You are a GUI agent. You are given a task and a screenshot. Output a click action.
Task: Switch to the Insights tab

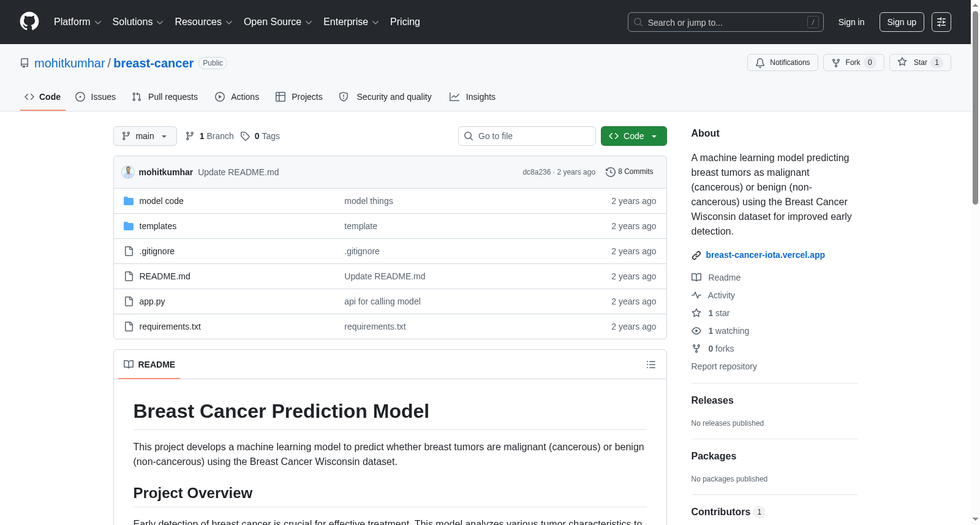472,97
